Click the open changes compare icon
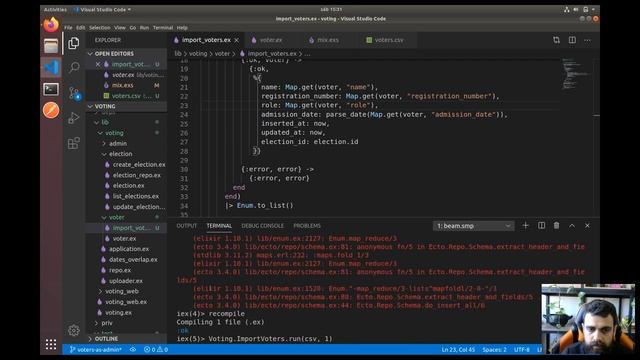Screen dimensions: 640x360 point(556,40)
